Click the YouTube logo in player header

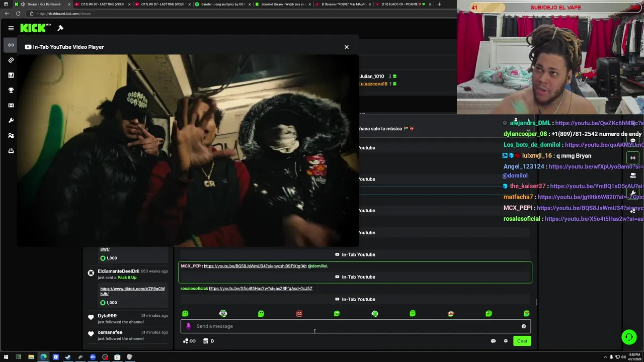pos(28,47)
